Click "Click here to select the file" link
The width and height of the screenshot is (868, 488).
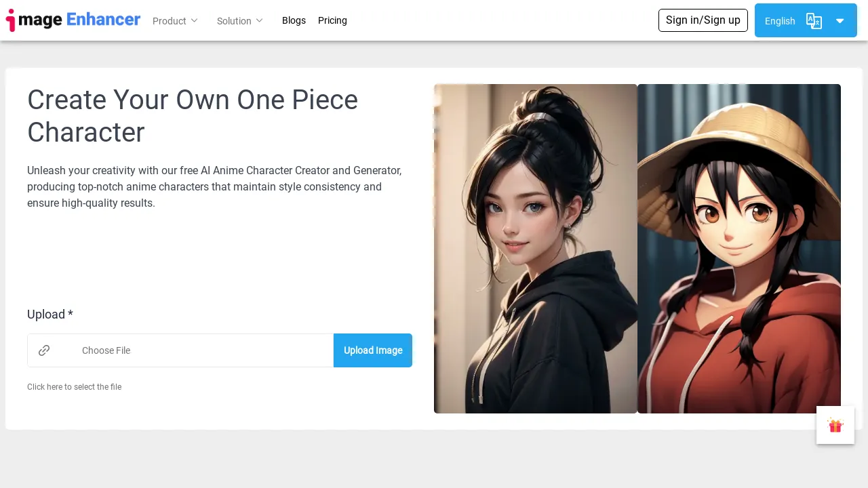pos(74,387)
